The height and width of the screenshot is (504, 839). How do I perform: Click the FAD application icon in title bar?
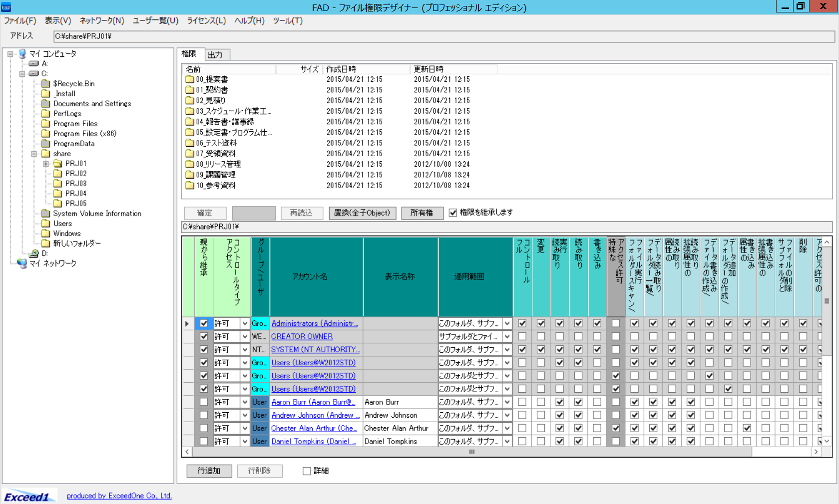point(6,7)
